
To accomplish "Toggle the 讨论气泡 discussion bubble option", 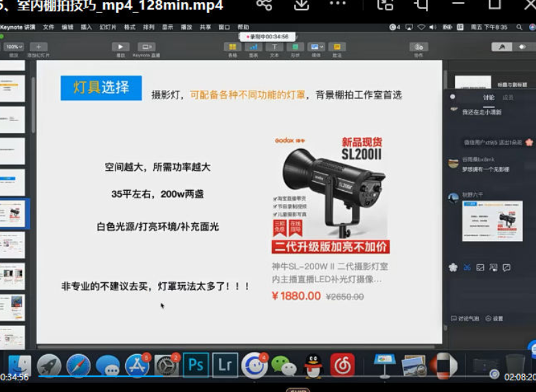I will tap(465, 319).
